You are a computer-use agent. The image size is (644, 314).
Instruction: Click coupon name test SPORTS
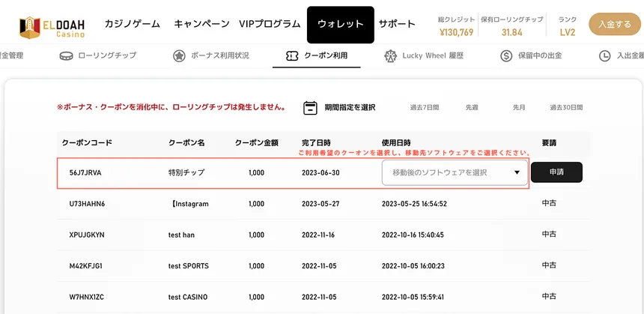[189, 266]
